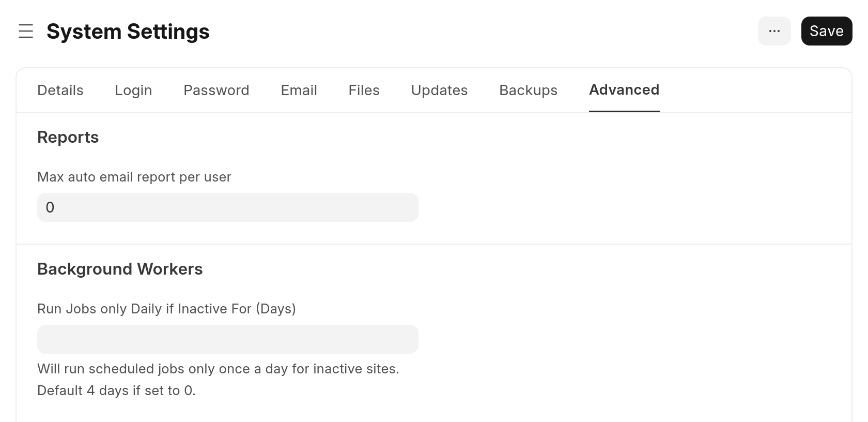
Task: Collapse the Reports section heading
Action: 68,138
